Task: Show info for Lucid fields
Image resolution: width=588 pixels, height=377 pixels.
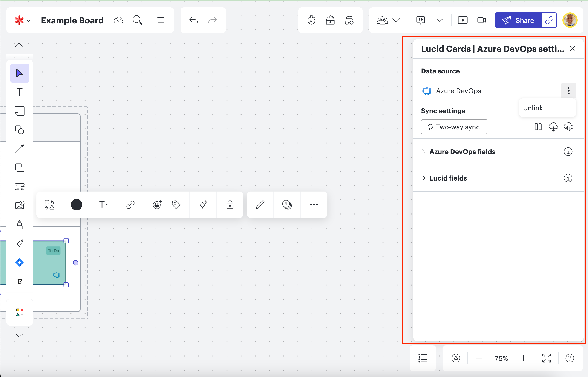Action: (x=568, y=178)
